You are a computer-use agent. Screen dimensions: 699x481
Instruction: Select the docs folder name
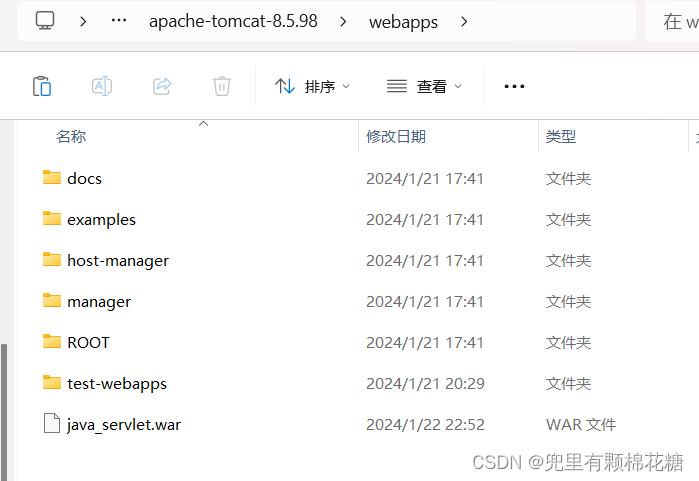(x=84, y=179)
